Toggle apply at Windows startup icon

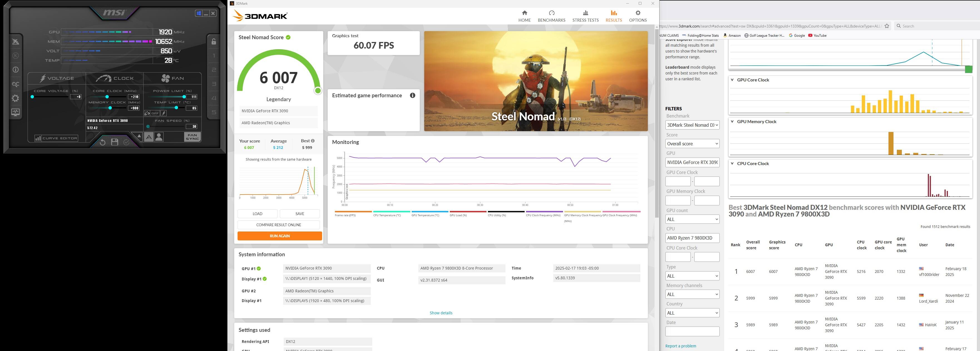pyautogui.click(x=199, y=13)
